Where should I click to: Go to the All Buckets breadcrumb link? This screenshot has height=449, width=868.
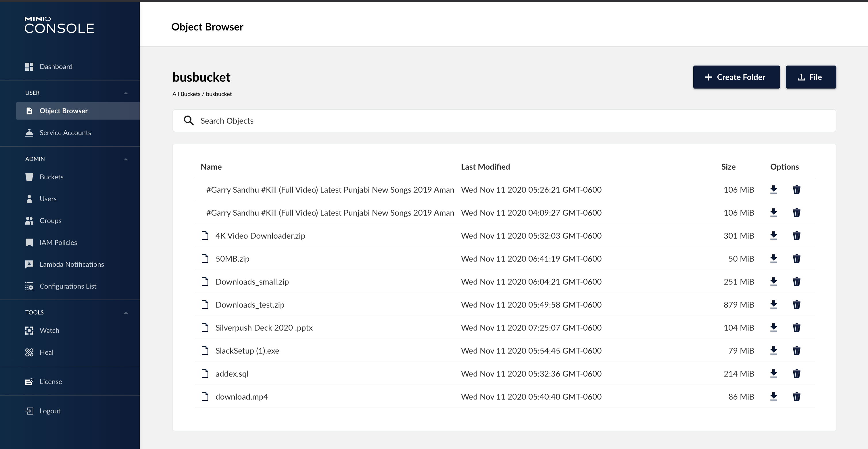coord(186,94)
